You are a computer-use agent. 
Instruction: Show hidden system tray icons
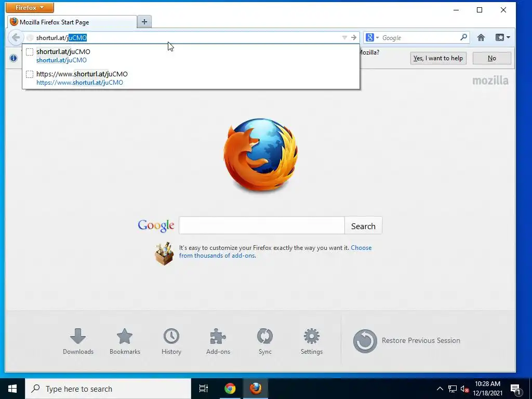(x=440, y=389)
